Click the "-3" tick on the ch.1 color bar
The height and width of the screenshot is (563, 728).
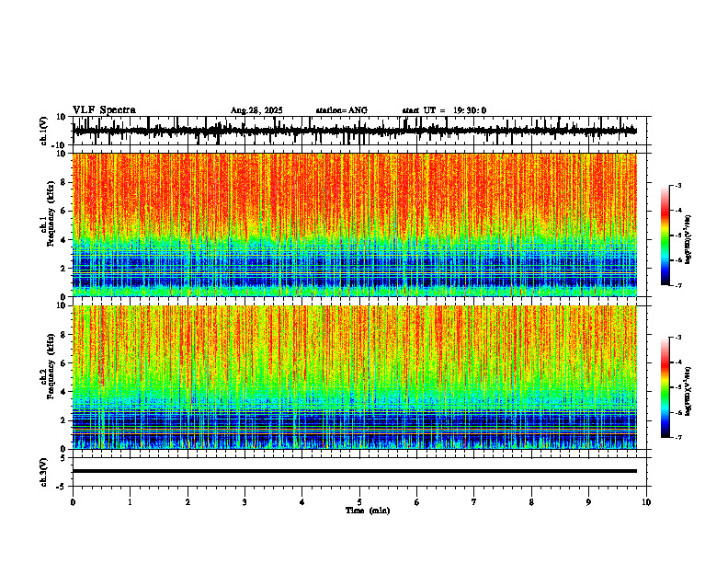point(677,185)
